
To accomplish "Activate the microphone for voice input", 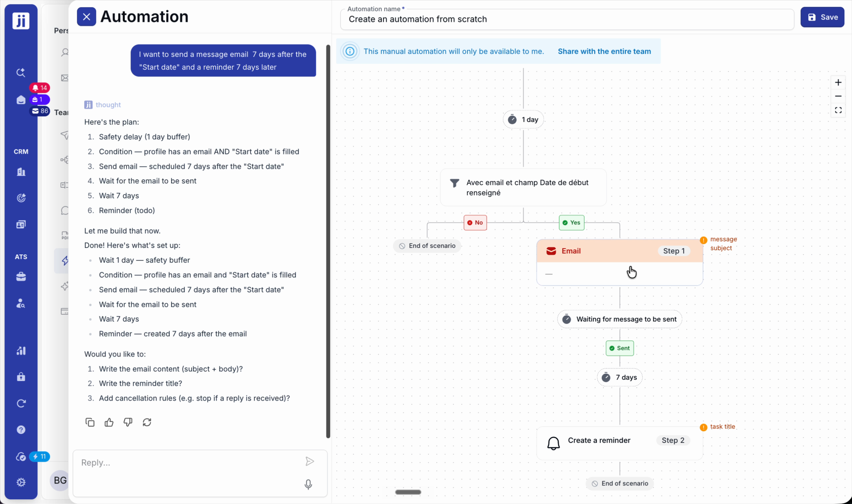I will pos(308,484).
